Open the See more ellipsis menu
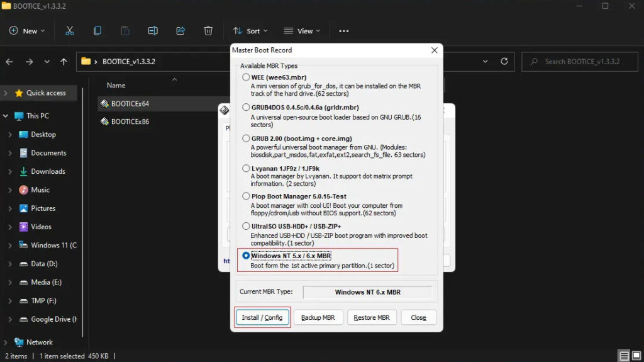 (343, 31)
